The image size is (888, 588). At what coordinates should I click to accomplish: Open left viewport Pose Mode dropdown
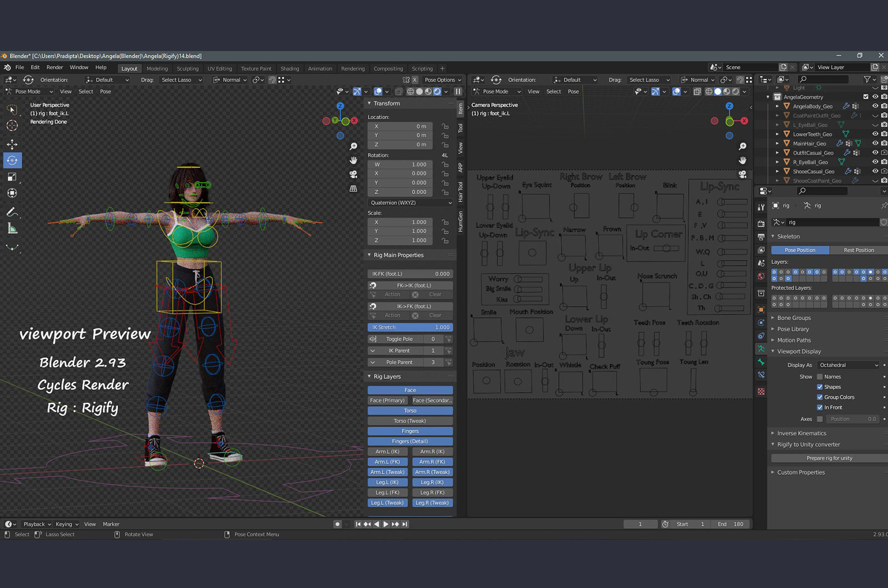click(x=29, y=92)
